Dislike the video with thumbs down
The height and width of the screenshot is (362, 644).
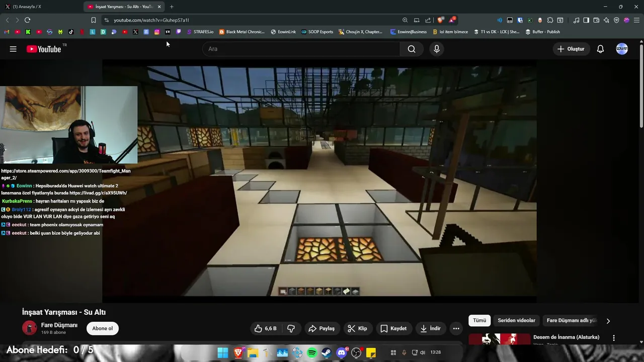pyautogui.click(x=291, y=328)
